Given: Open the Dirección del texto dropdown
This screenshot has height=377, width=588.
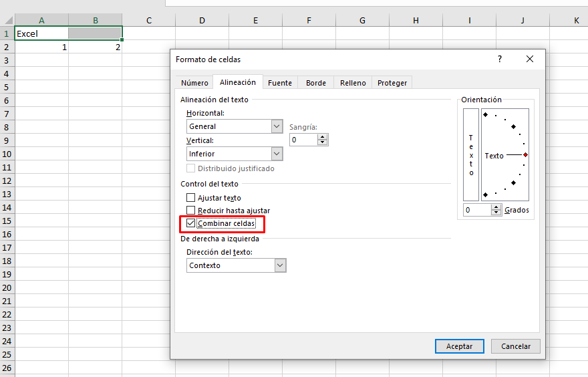Looking at the screenshot, I should tap(280, 265).
